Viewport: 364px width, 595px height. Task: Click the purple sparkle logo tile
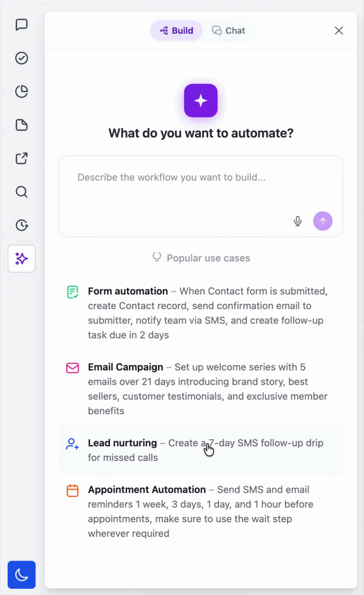coord(201,101)
